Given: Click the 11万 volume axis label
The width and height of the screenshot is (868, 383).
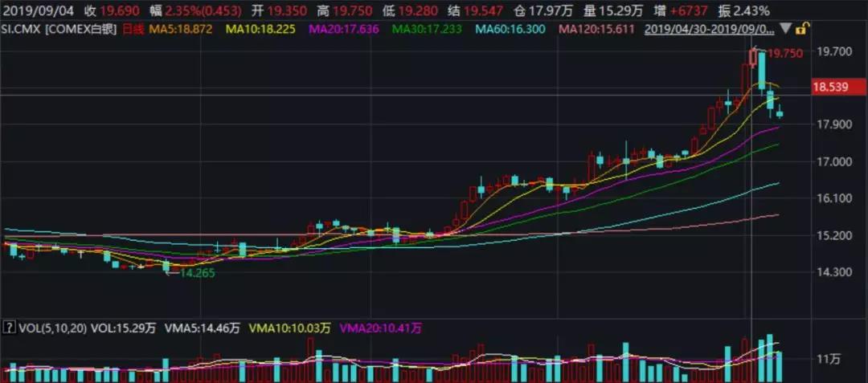Looking at the screenshot, I should [x=829, y=359].
